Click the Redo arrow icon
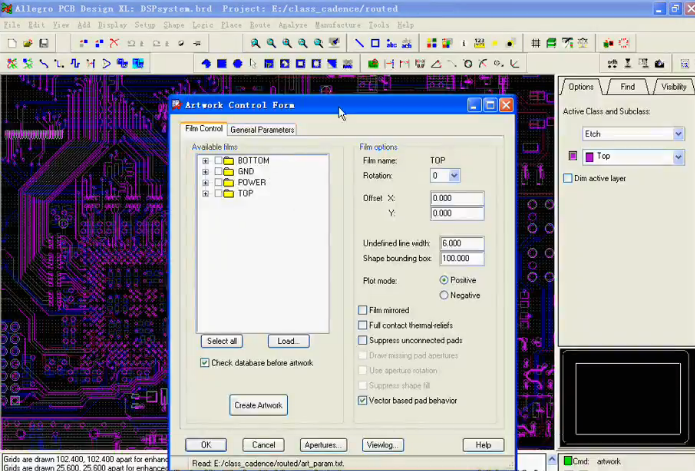Viewport: 695px width, 471px height. (x=156, y=43)
